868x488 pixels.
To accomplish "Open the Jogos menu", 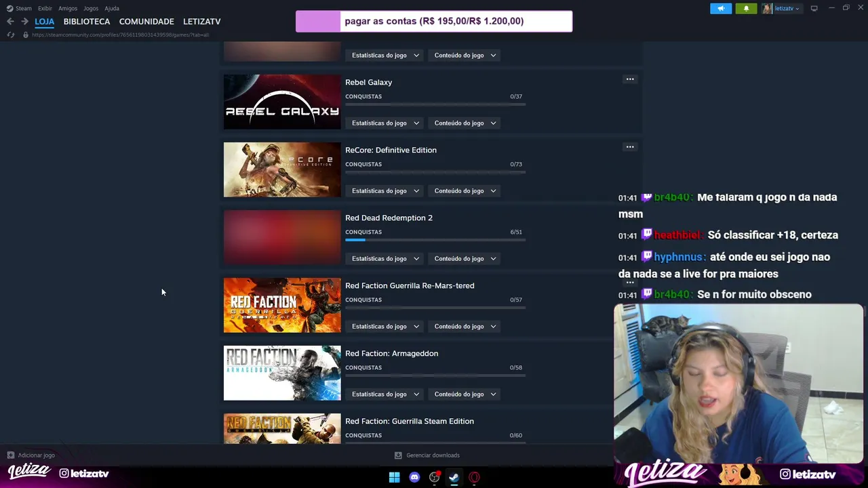I will point(91,8).
